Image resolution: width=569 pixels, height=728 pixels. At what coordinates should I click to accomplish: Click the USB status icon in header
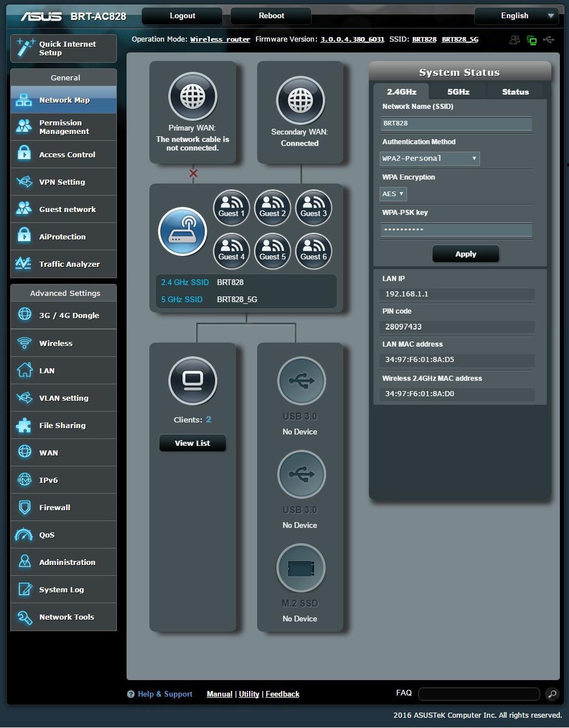(548, 40)
